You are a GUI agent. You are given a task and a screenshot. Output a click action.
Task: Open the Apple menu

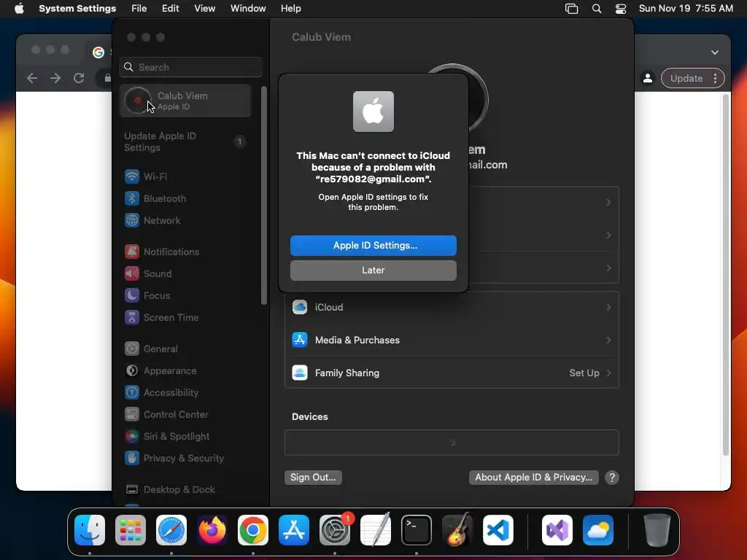coord(19,9)
